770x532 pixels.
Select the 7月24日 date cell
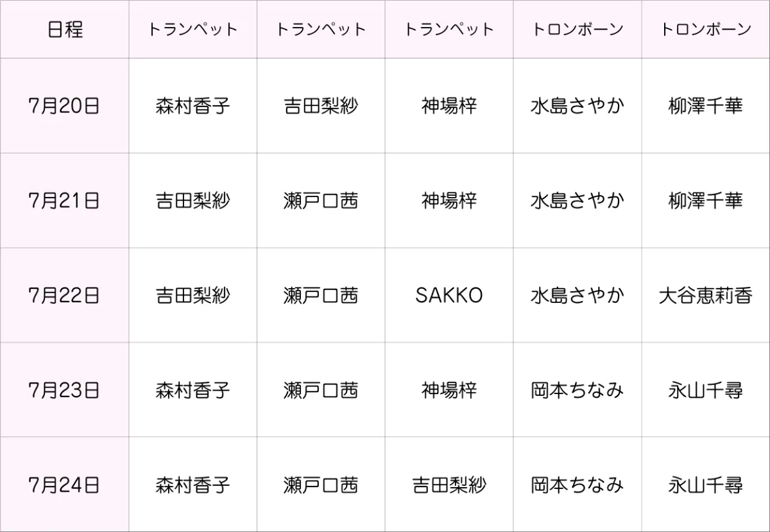click(x=64, y=485)
